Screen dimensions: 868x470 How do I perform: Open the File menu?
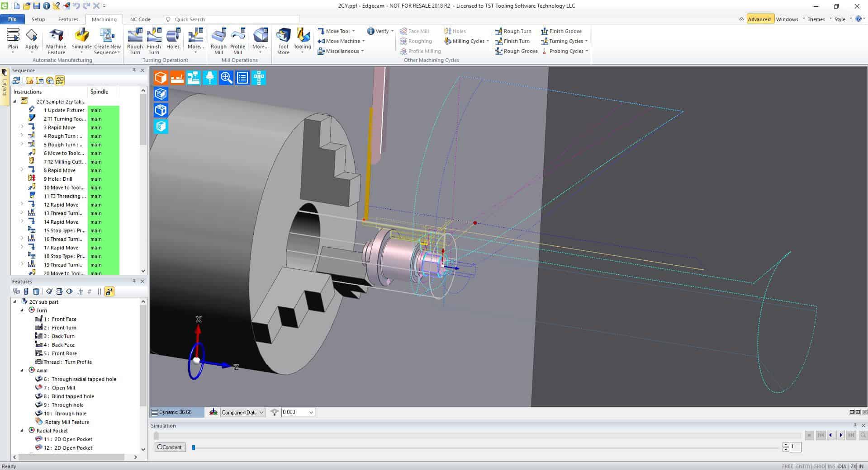coord(12,19)
